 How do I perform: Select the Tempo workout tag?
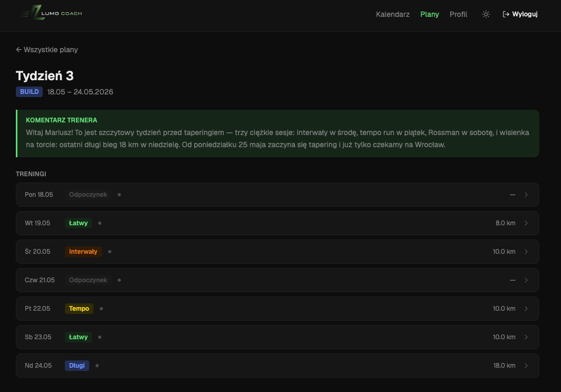79,309
